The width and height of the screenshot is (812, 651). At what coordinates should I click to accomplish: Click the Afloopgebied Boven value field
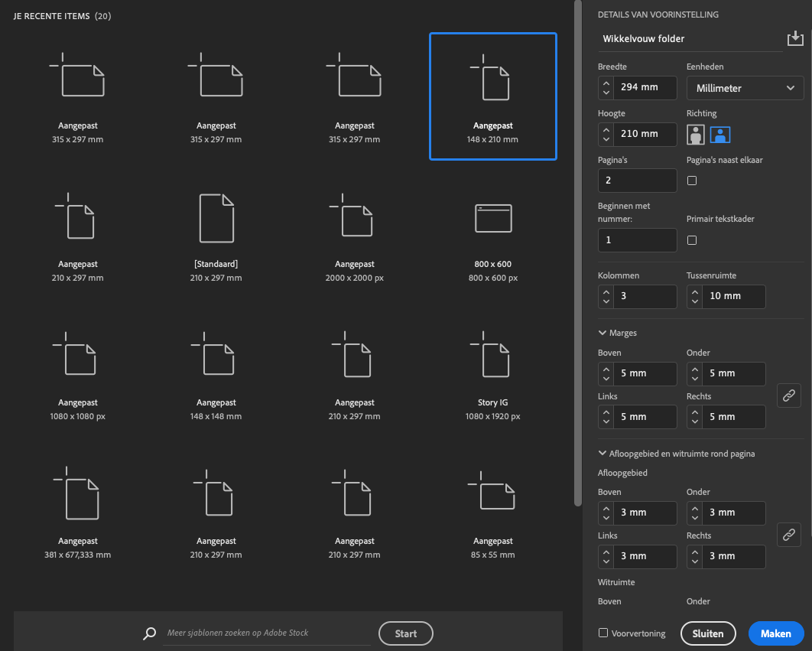click(x=645, y=513)
